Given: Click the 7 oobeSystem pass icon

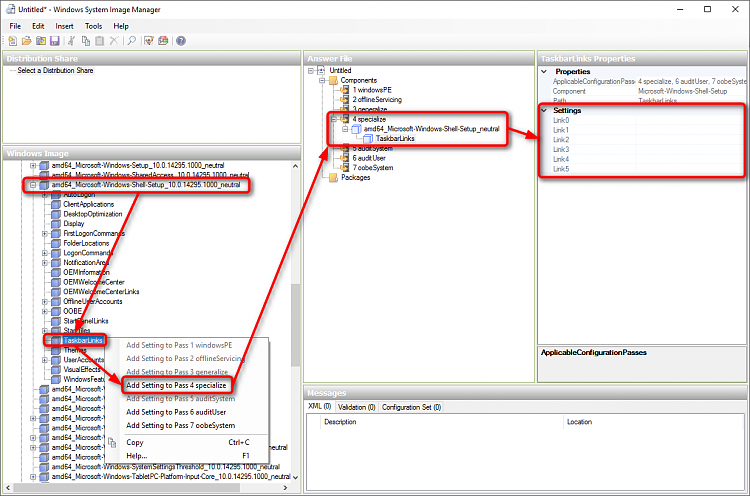Looking at the screenshot, I should [x=344, y=167].
